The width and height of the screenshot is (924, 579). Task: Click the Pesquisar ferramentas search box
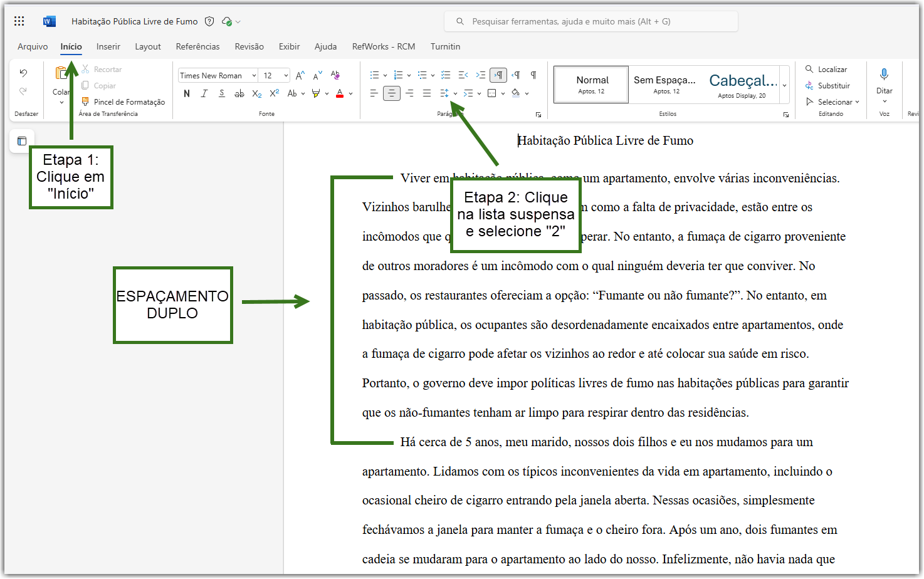(x=591, y=21)
